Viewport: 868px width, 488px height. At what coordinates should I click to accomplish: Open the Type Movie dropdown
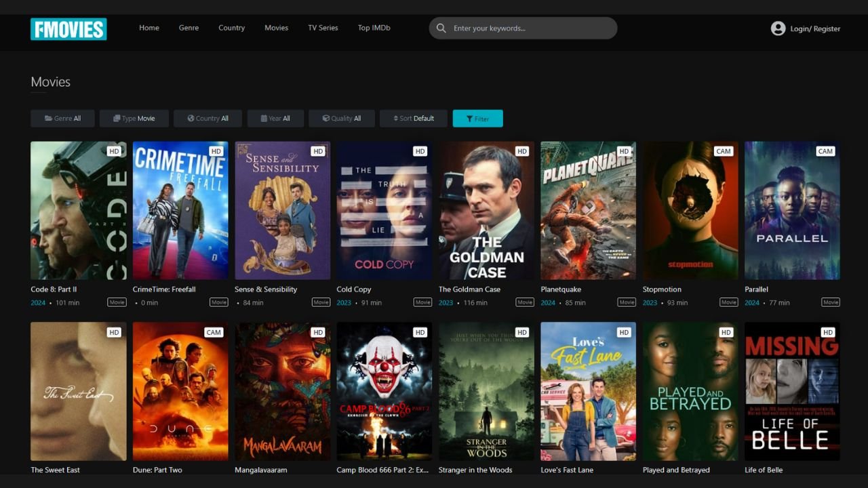(134, 118)
